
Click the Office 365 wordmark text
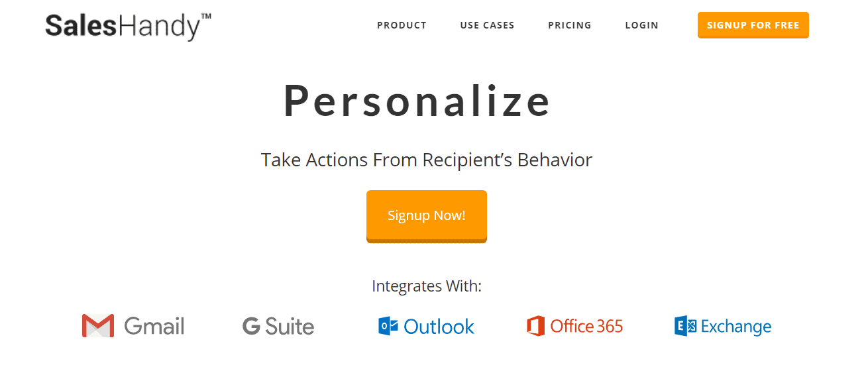[586, 326]
